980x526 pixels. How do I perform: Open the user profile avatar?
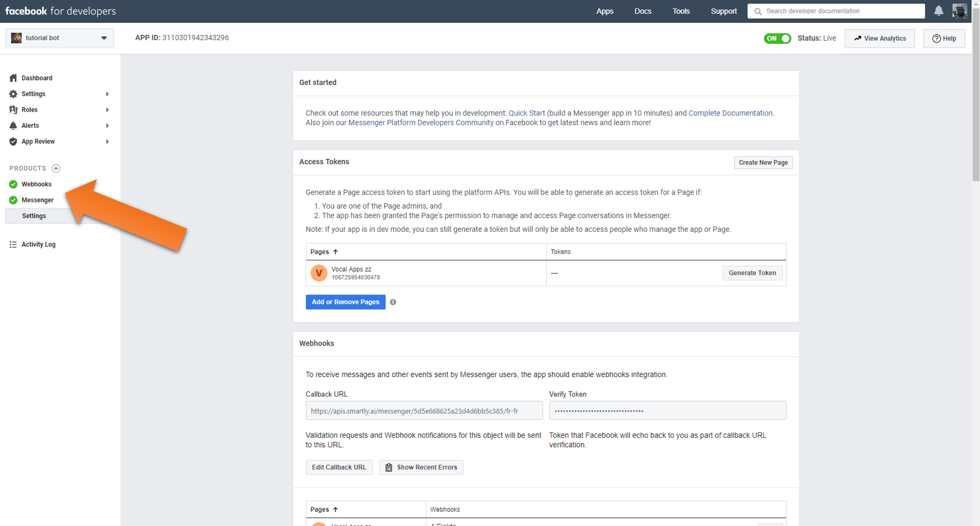click(x=959, y=11)
